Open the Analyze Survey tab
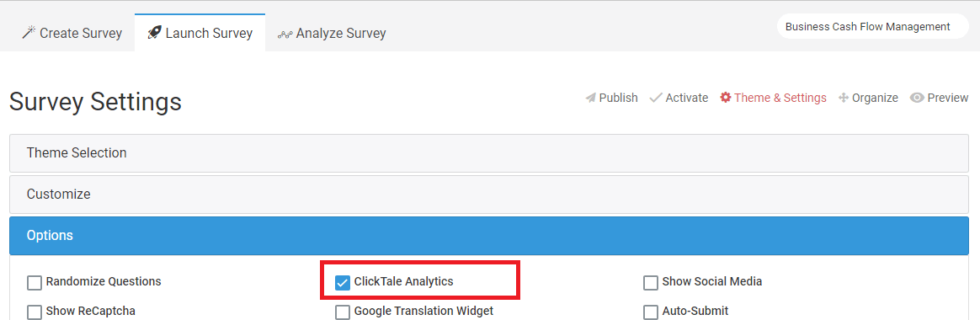Screen dimensions: 980x320 point(332,33)
